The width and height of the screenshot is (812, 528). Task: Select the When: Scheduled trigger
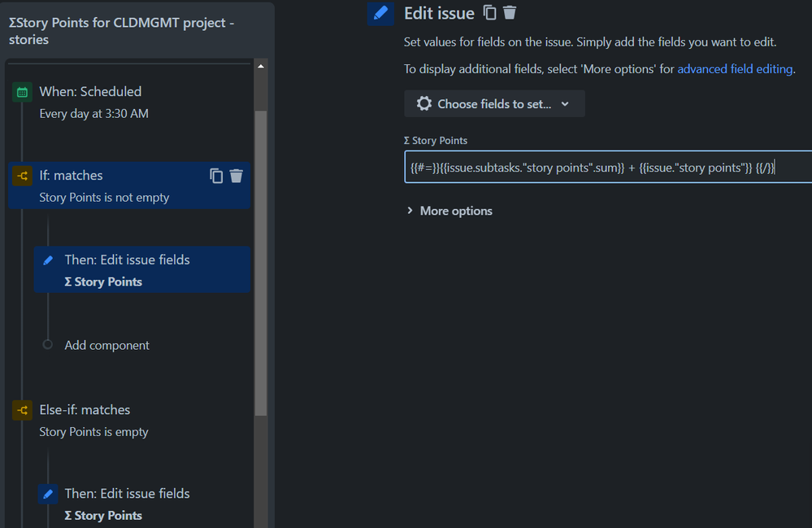coord(129,102)
